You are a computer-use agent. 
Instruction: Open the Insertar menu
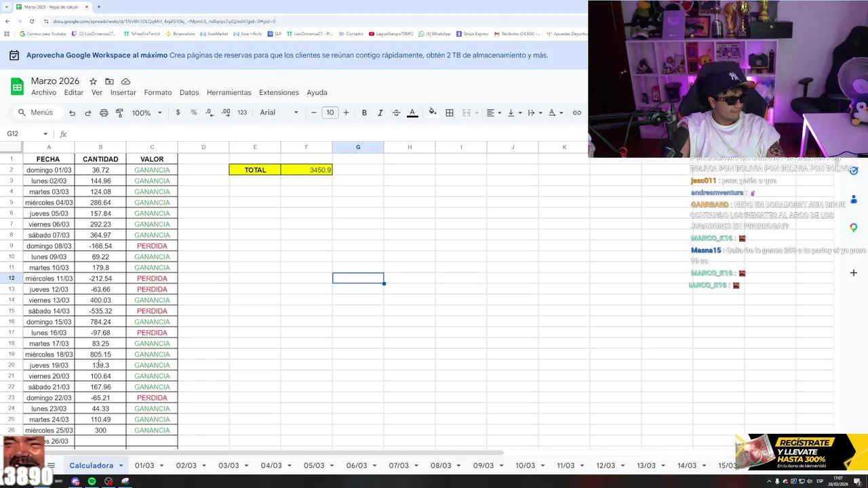pos(123,92)
